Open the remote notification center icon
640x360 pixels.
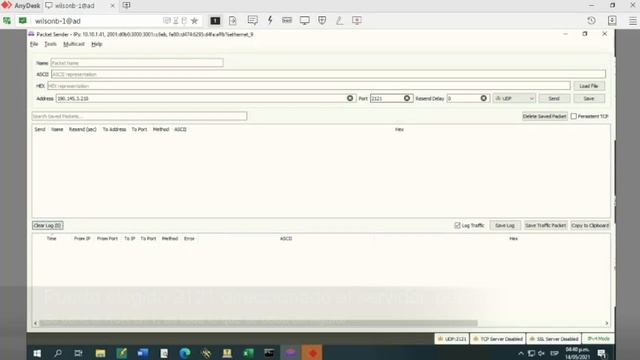point(602,353)
